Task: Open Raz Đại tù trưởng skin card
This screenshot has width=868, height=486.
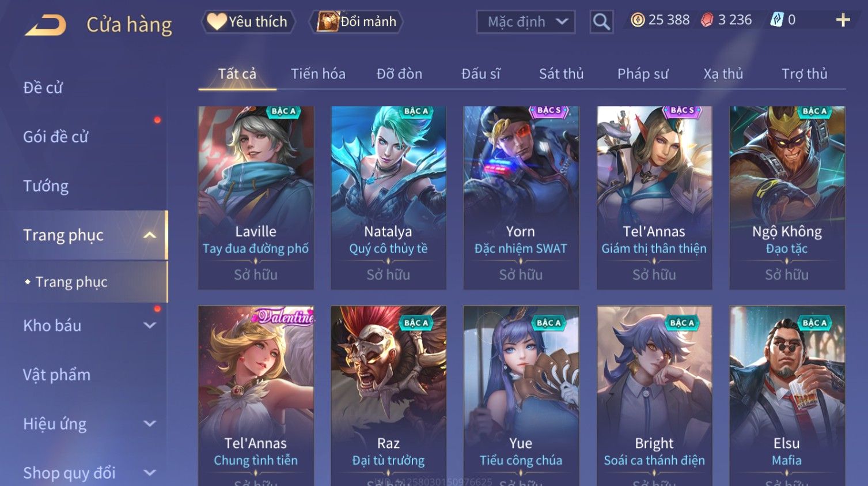Action: click(388, 395)
